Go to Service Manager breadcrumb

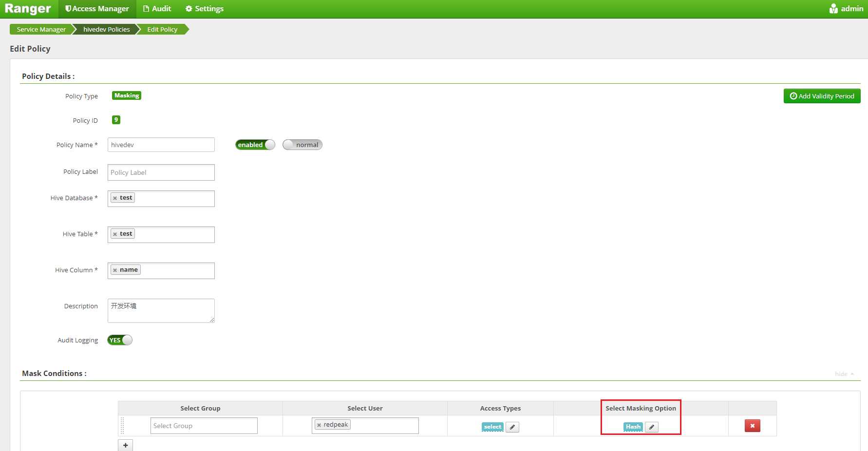(x=41, y=29)
